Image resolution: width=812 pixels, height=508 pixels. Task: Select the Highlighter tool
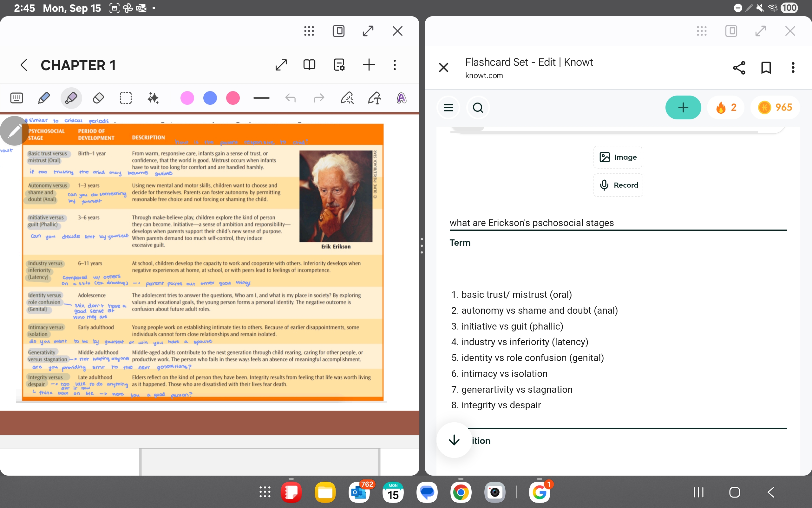[x=71, y=98]
